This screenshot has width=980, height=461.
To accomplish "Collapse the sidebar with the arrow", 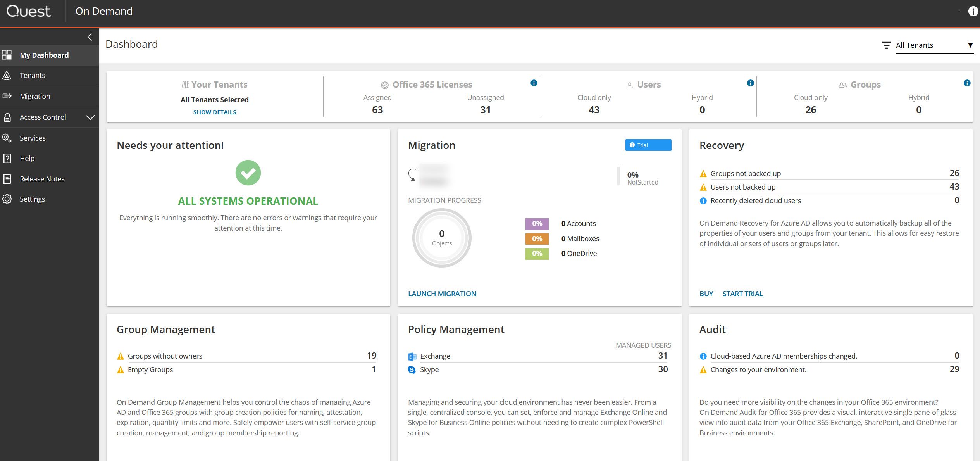I will (90, 37).
